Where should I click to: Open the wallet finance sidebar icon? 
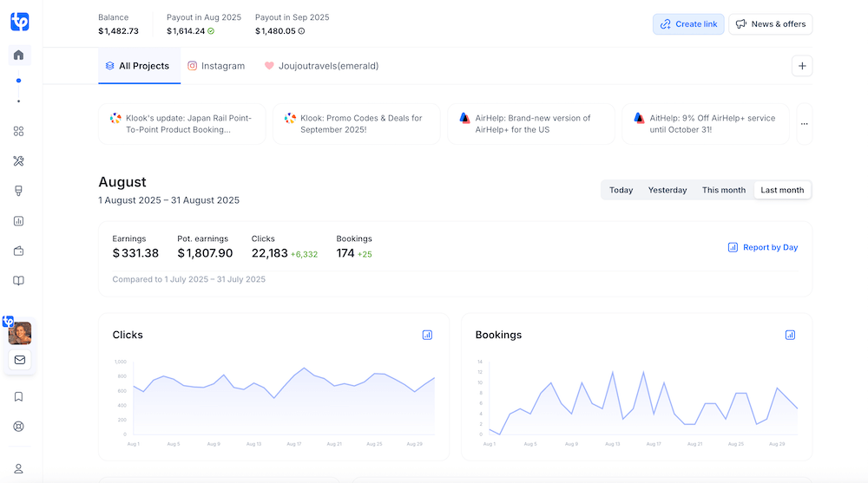[18, 251]
